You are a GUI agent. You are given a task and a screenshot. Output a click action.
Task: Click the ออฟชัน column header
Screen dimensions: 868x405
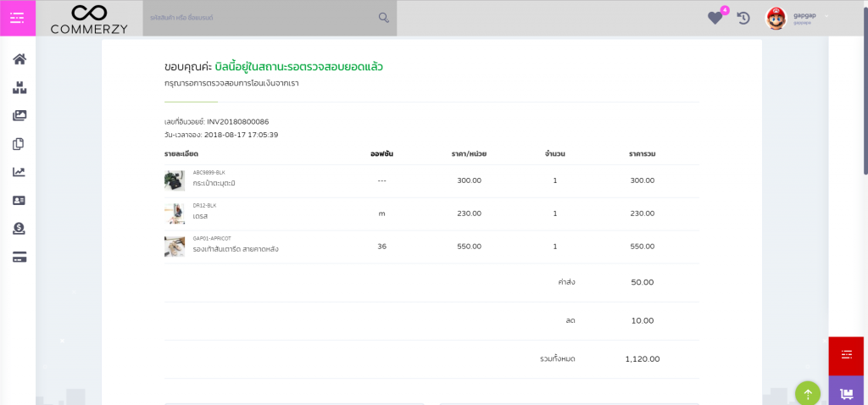click(381, 153)
